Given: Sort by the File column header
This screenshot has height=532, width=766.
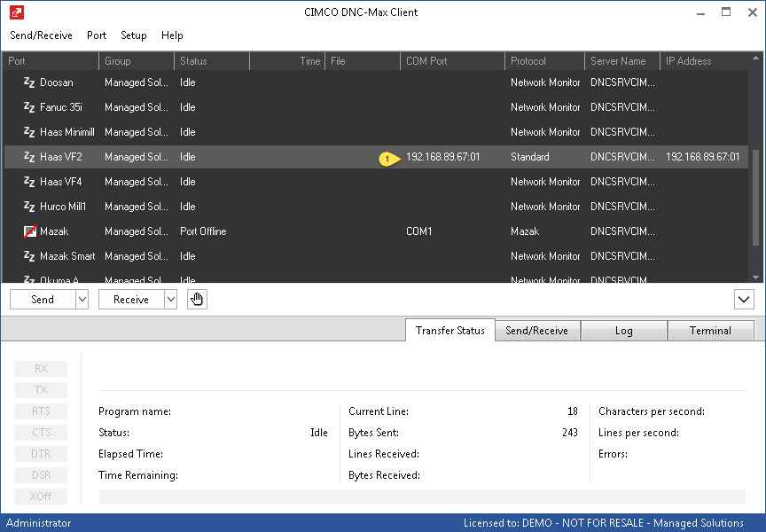Looking at the screenshot, I should pos(363,61).
